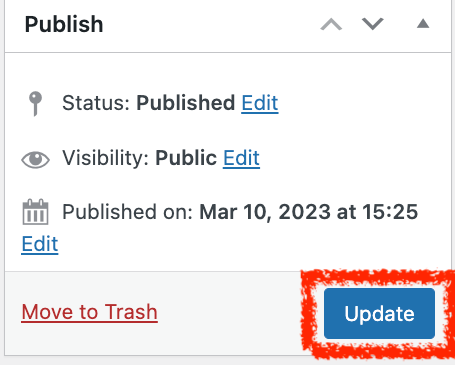
Task: Move the Publish box down with the down chevron
Action: pyautogui.click(x=373, y=24)
